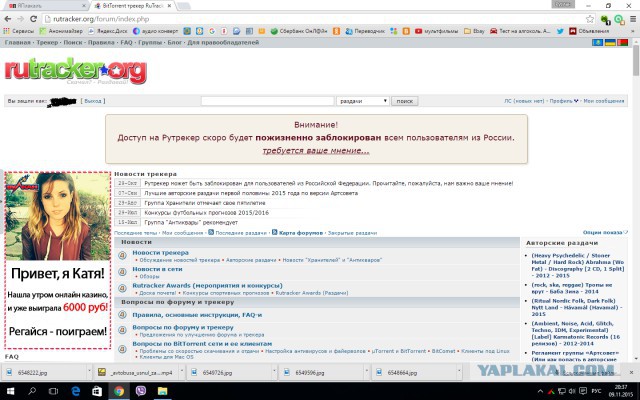The image size is (640, 400).
Task: Open Конкурсы футбольных прогнозов 2015/2016 news
Action: pos(207,213)
